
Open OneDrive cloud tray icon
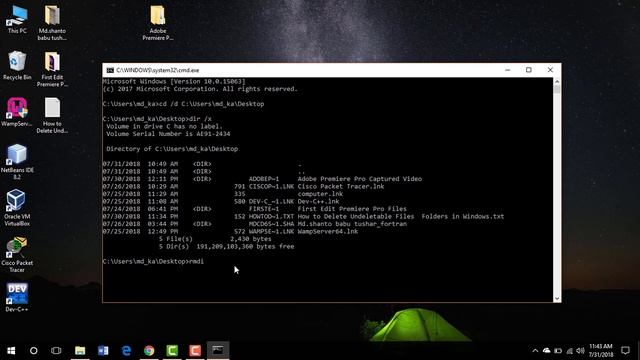[x=547, y=351]
